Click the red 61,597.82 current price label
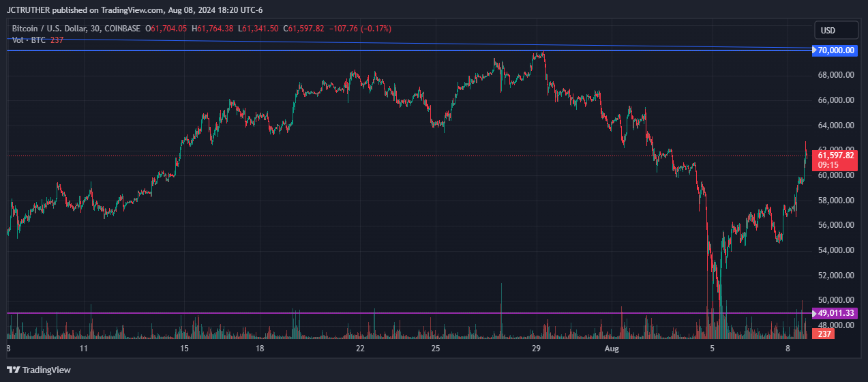The height and width of the screenshot is (382, 868). click(x=835, y=156)
